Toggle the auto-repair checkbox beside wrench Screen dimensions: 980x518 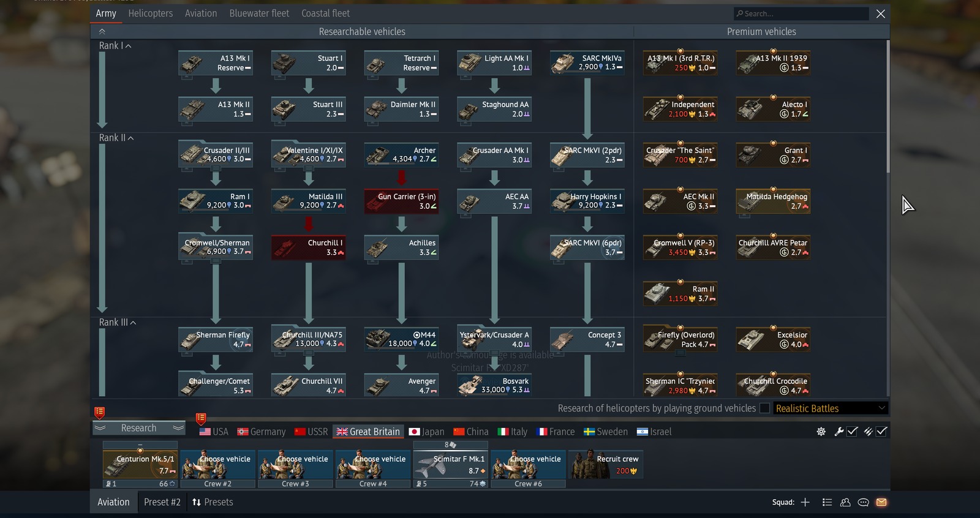[x=852, y=432]
